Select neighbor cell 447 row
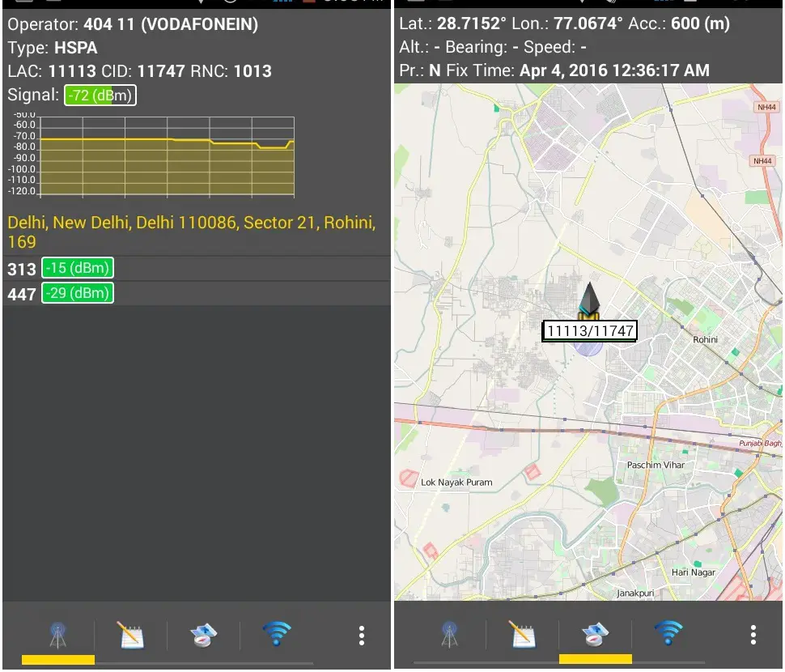785x672 pixels. pyautogui.click(x=196, y=293)
